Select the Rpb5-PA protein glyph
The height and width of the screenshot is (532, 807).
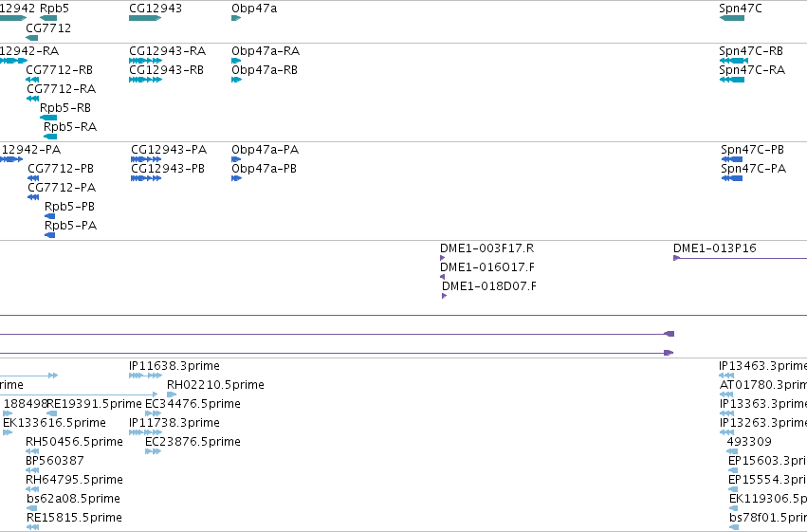coord(50,235)
